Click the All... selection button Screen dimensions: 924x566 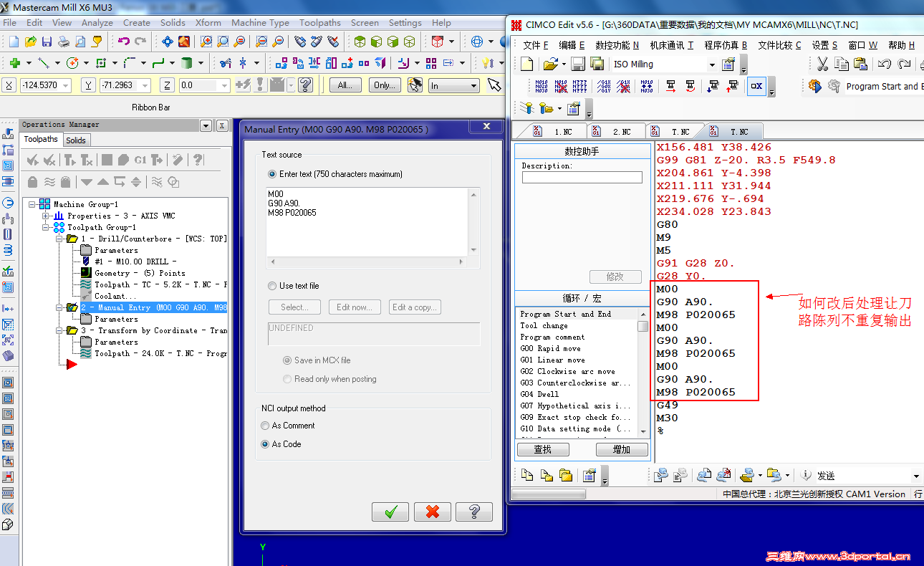tap(345, 85)
